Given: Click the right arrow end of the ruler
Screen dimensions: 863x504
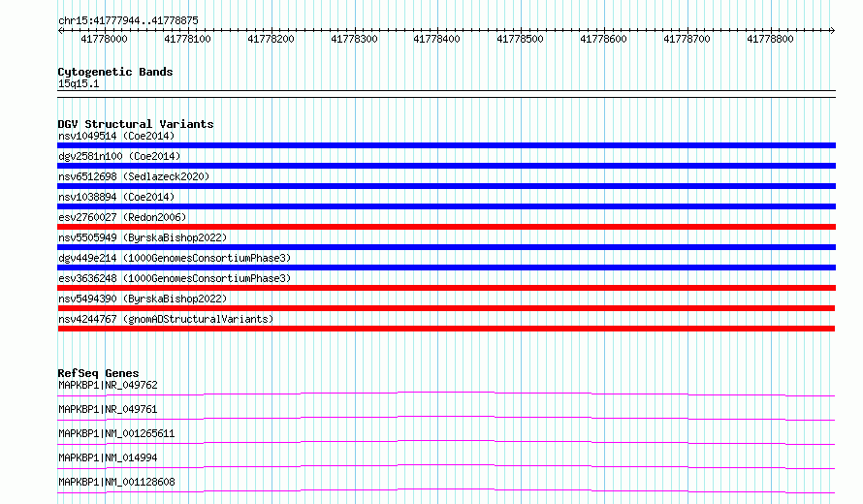Looking at the screenshot, I should pos(832,30).
